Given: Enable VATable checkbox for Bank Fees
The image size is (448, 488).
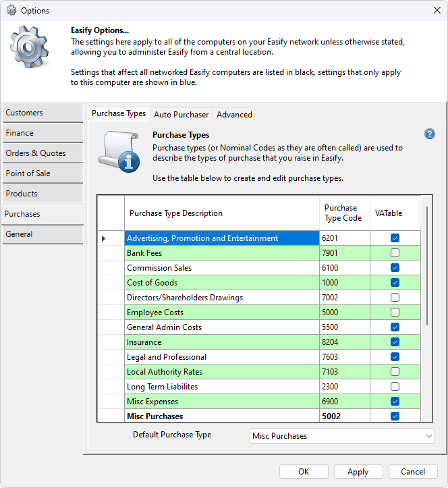Looking at the screenshot, I should 395,253.
